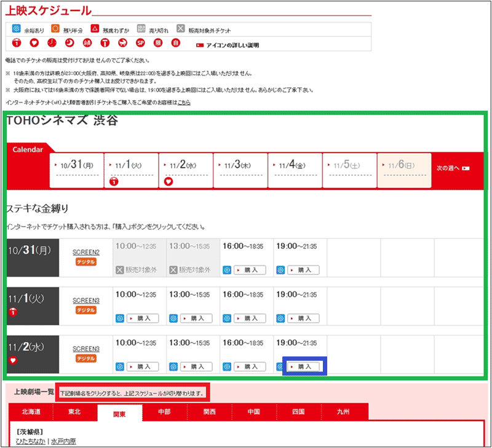The image size is (492, 448).
Task: Click the red SP icon in legend
Action: [140, 43]
